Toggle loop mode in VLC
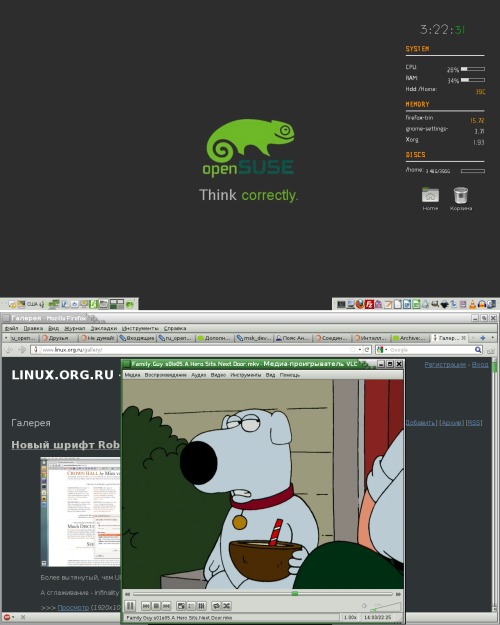This screenshot has width=500, height=625. [x=216, y=606]
